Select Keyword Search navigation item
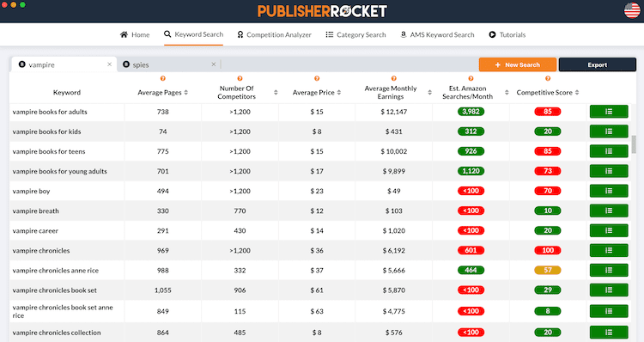 tap(193, 34)
